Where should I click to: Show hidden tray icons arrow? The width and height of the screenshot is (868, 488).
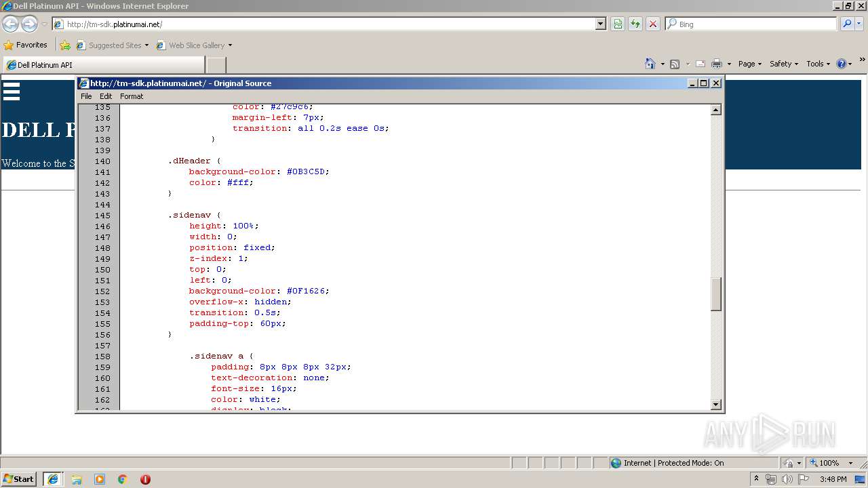756,479
